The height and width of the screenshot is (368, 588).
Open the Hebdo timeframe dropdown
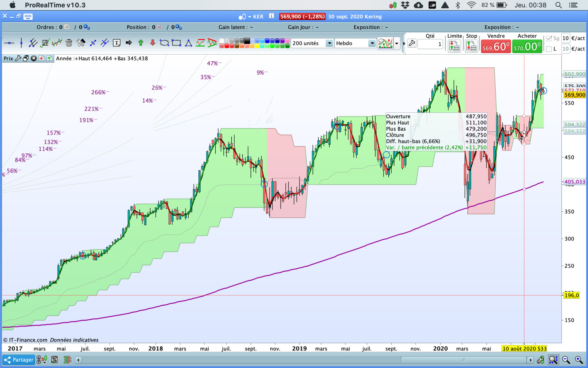coord(372,43)
